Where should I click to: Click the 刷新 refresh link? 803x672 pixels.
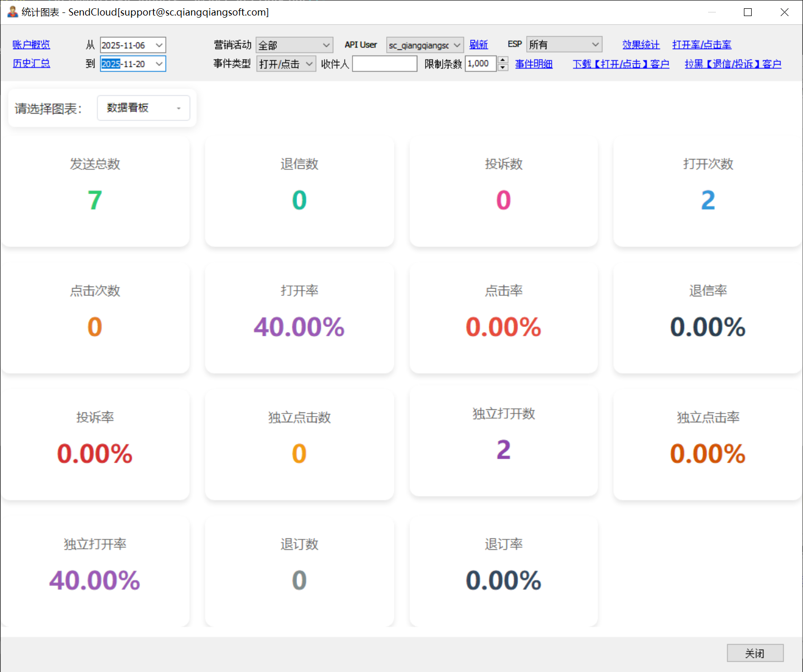(478, 45)
